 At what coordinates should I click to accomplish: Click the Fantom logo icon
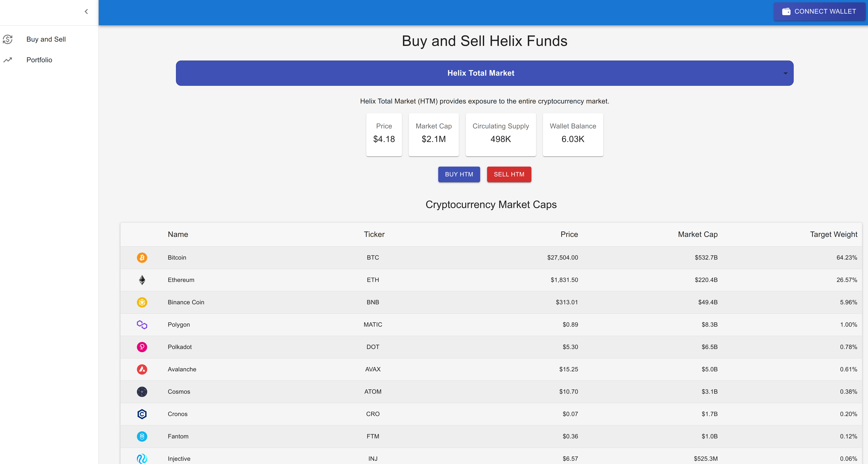pos(142,436)
